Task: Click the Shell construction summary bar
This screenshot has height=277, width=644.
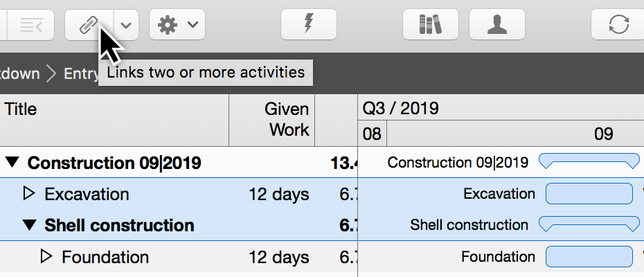Action: point(589,224)
